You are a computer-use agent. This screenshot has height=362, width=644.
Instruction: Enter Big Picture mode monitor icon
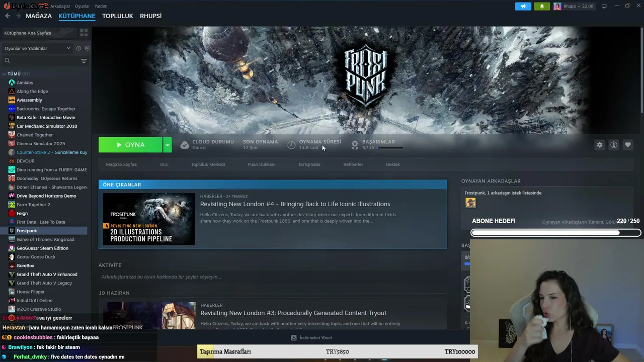pyautogui.click(x=604, y=6)
